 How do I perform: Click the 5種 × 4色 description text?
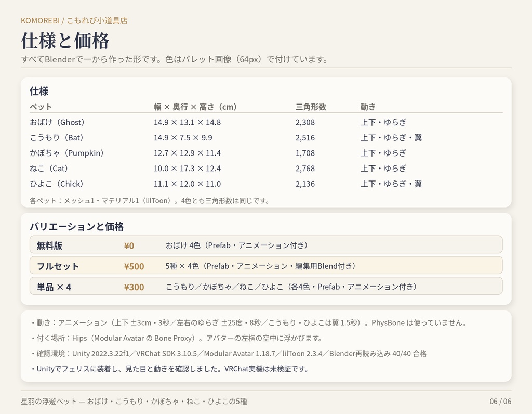pos(261,266)
